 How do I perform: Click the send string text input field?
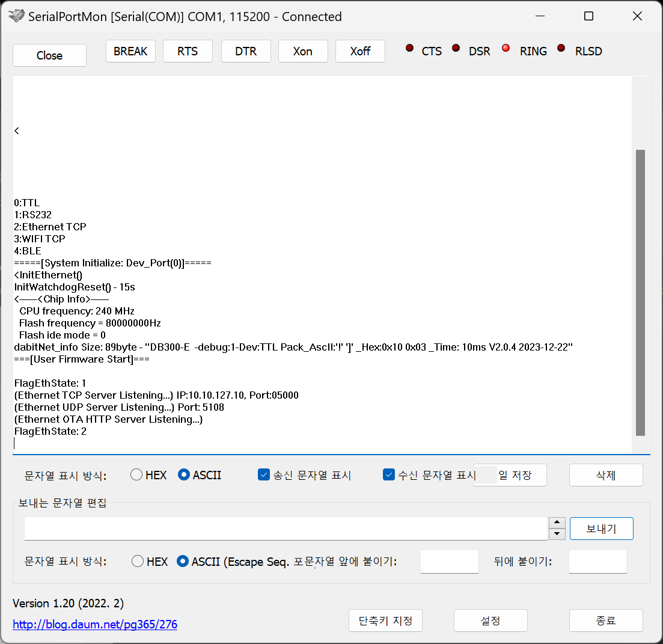(286, 529)
